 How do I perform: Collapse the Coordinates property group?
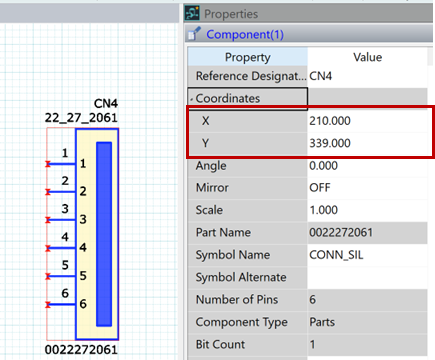point(192,100)
